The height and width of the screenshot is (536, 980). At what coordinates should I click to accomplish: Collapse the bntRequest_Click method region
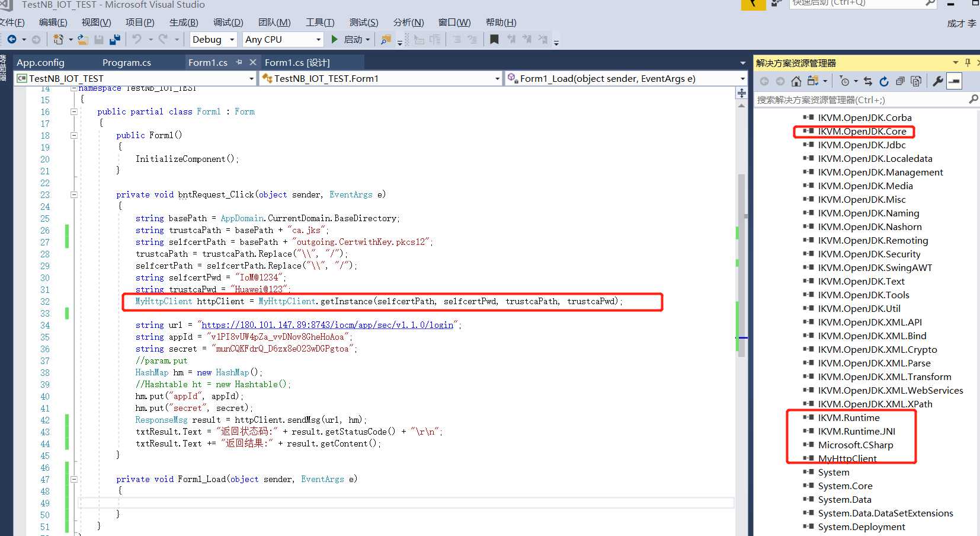click(x=74, y=194)
